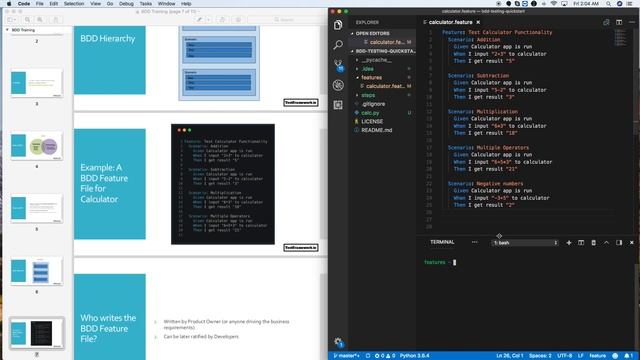Move terminal panel to the right

[x=619, y=242]
